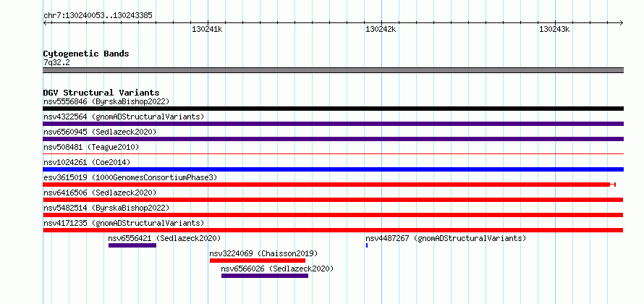644x304 pixels.
Task: Click the purple nsv4322564 variant bar
Action: [333, 124]
